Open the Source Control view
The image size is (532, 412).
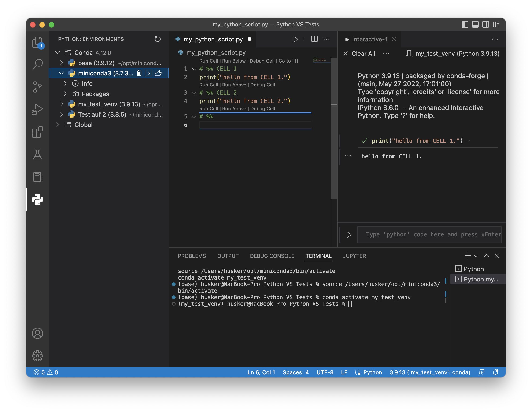pyautogui.click(x=37, y=87)
